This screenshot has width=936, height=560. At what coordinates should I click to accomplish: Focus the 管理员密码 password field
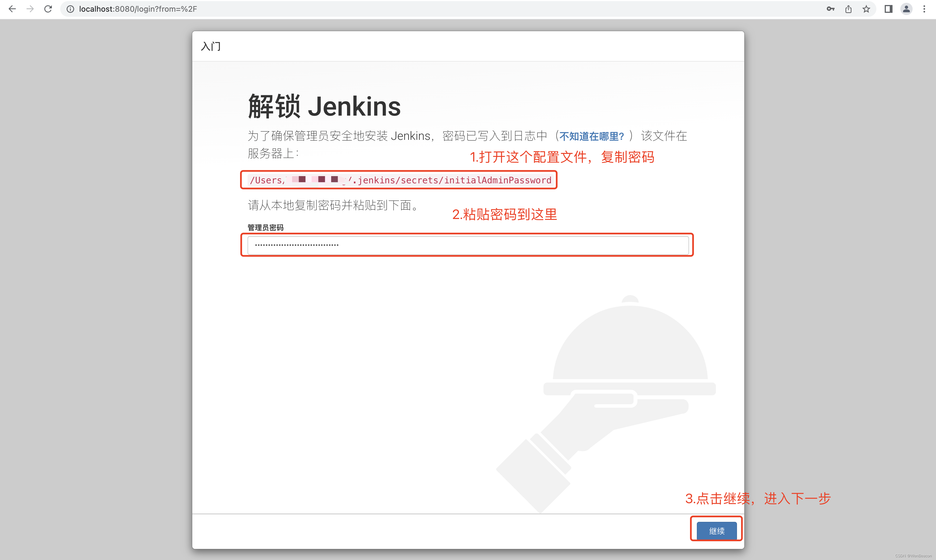tap(468, 245)
